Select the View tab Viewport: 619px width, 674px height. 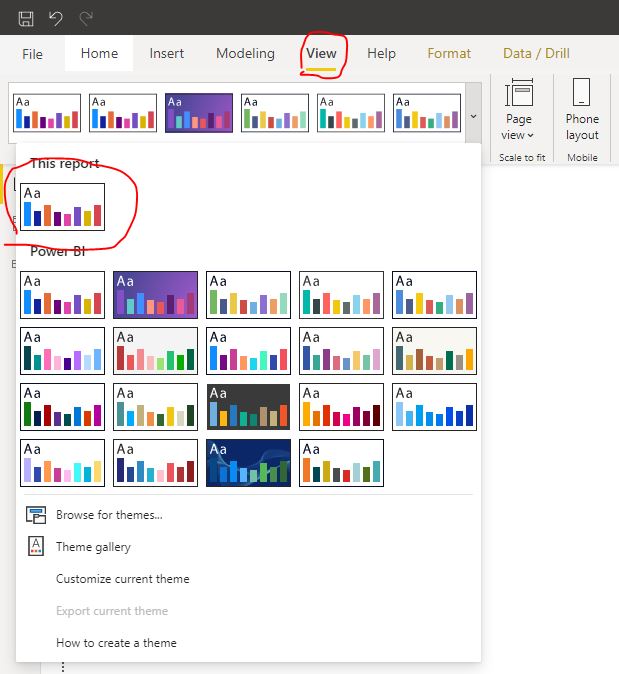click(321, 53)
